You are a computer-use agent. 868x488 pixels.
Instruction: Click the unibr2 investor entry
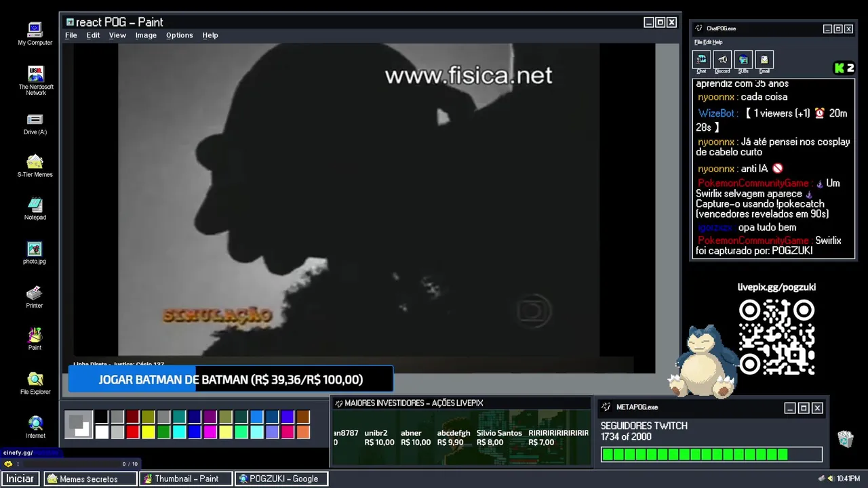pyautogui.click(x=378, y=438)
